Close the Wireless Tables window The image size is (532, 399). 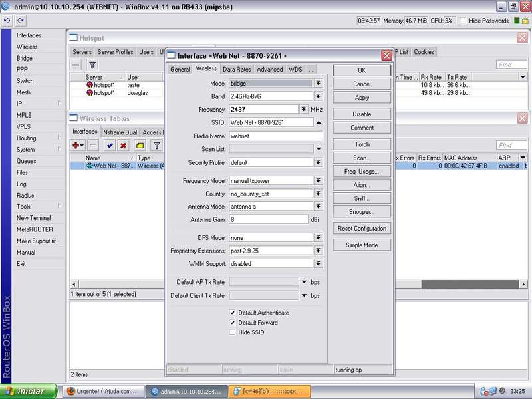click(x=522, y=118)
